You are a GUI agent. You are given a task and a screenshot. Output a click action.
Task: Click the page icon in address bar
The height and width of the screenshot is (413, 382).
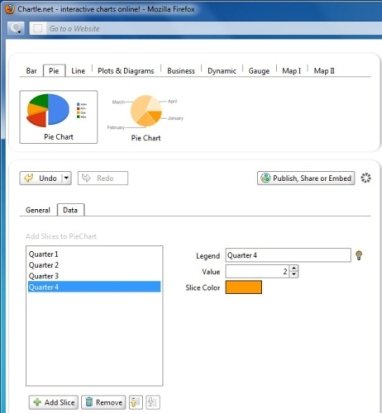tap(38, 29)
